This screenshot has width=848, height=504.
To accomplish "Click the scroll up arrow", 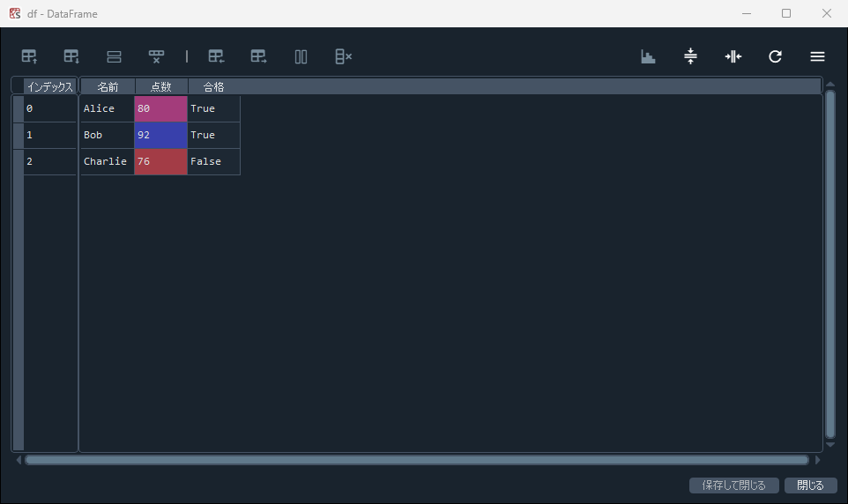I will [830, 85].
